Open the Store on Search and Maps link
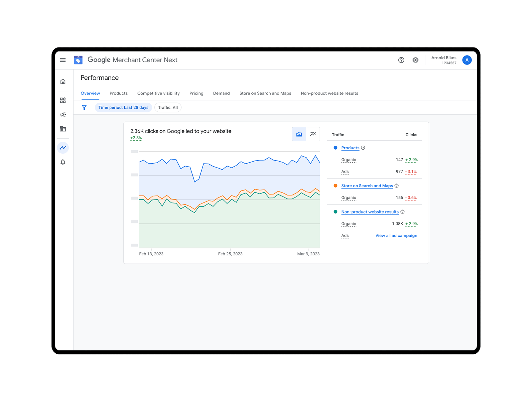Viewport: 532px width, 399px height. 367,186
